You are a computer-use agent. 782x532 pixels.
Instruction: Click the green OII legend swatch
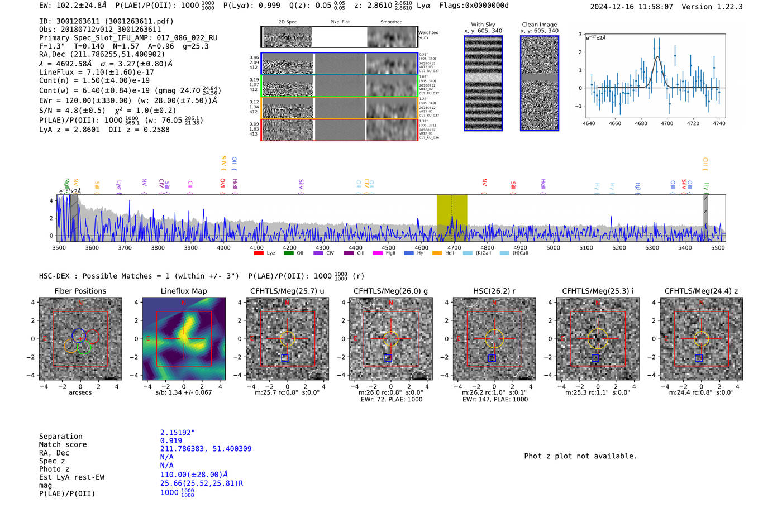pyautogui.click(x=288, y=253)
